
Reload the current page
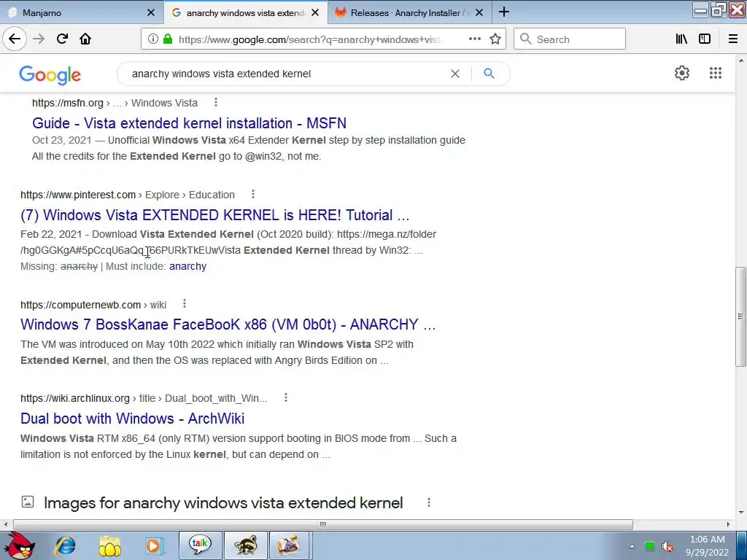pyautogui.click(x=62, y=39)
